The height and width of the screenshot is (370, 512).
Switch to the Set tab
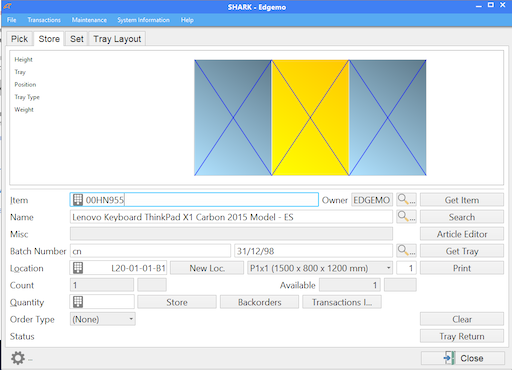pos(77,39)
